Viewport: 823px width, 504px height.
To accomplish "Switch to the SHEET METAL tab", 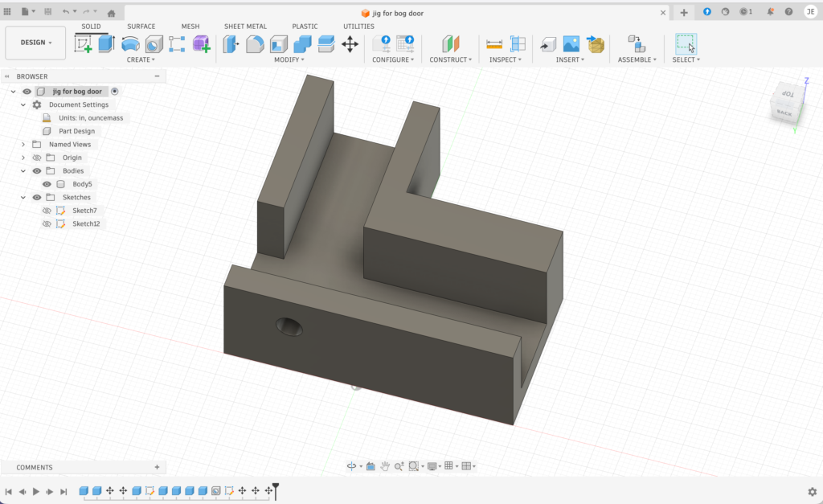I will coord(245,27).
